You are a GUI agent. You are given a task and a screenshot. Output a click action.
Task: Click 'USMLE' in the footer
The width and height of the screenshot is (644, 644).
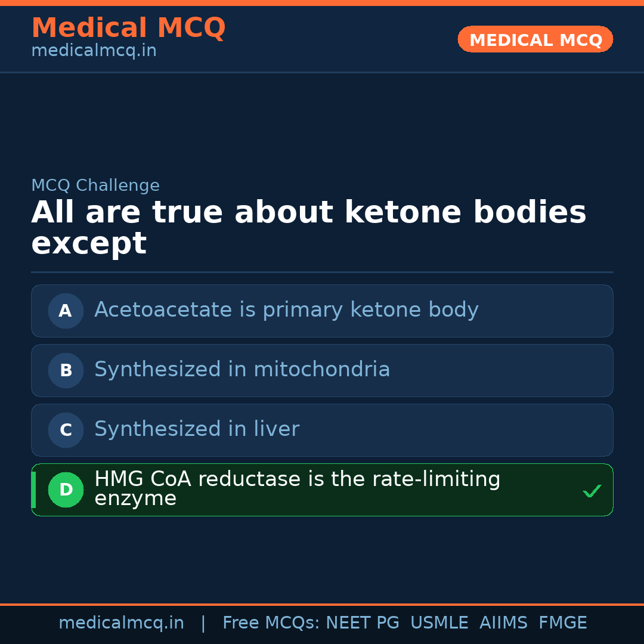pos(439,623)
